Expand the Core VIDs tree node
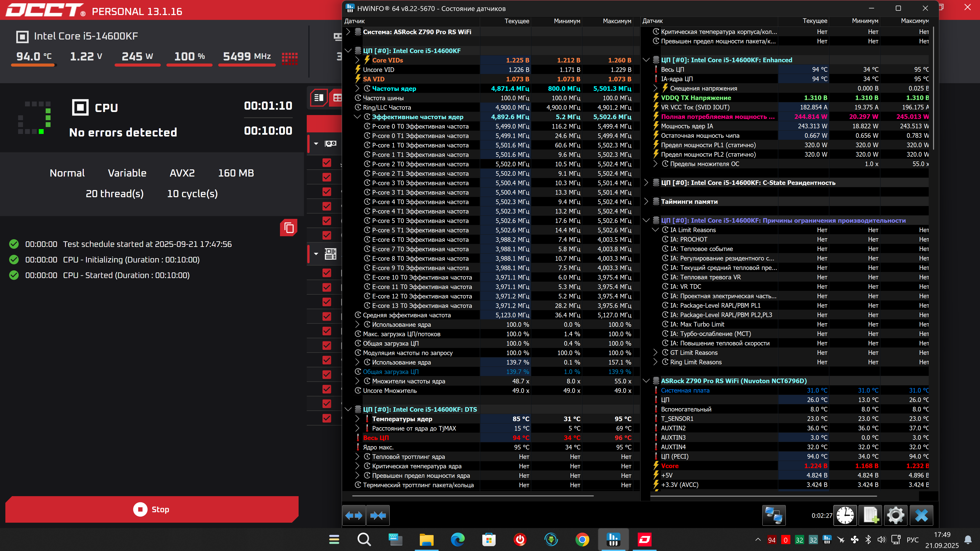 pyautogui.click(x=357, y=60)
